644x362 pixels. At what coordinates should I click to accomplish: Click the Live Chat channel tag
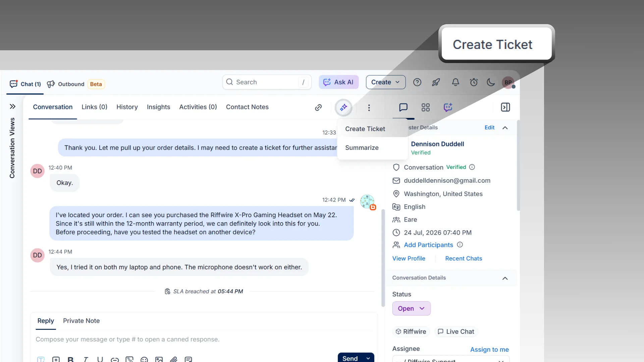pyautogui.click(x=456, y=331)
